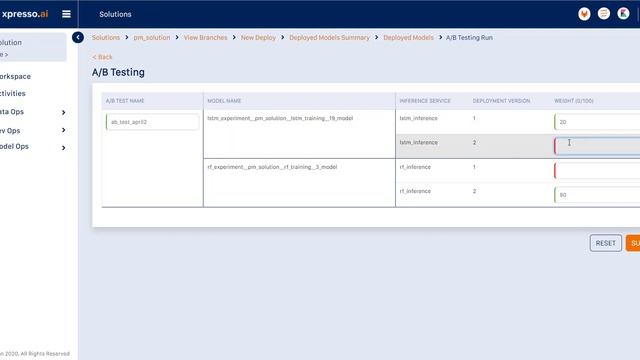Edit weight field containing 80
640x360 pixels.
click(x=597, y=195)
